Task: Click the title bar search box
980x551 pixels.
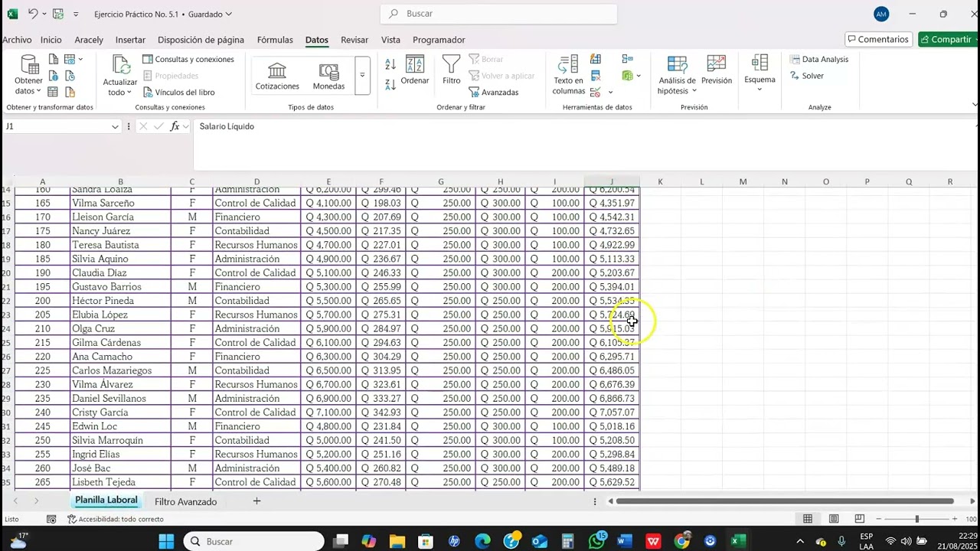Action: coord(498,14)
